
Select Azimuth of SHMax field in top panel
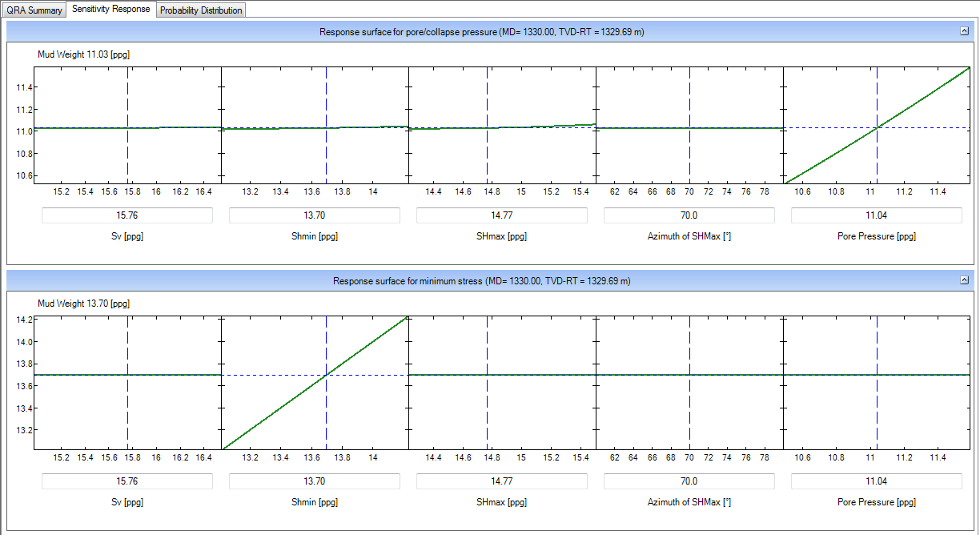689,215
